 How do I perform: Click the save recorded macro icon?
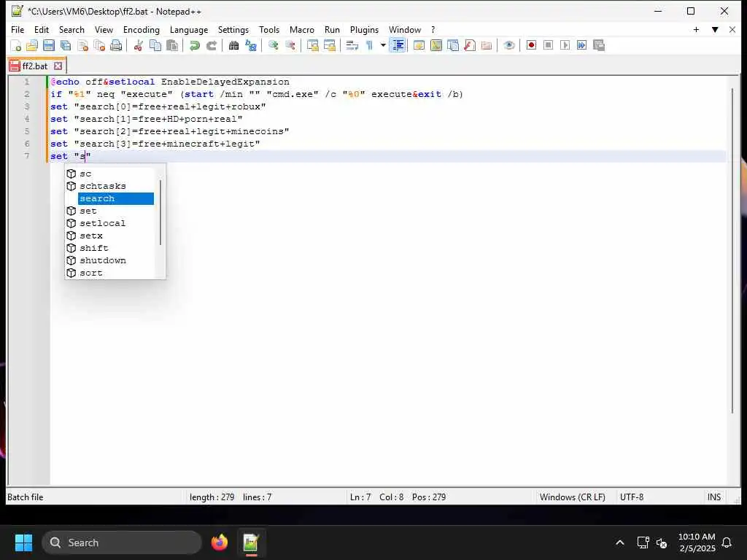coord(599,46)
